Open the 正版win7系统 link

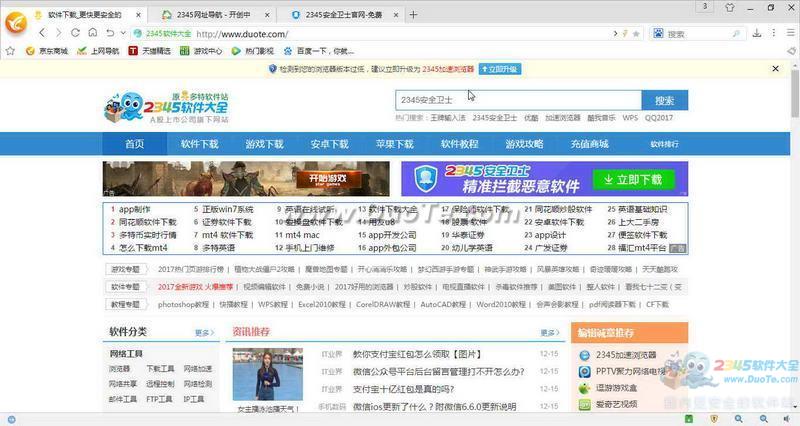pos(228,209)
